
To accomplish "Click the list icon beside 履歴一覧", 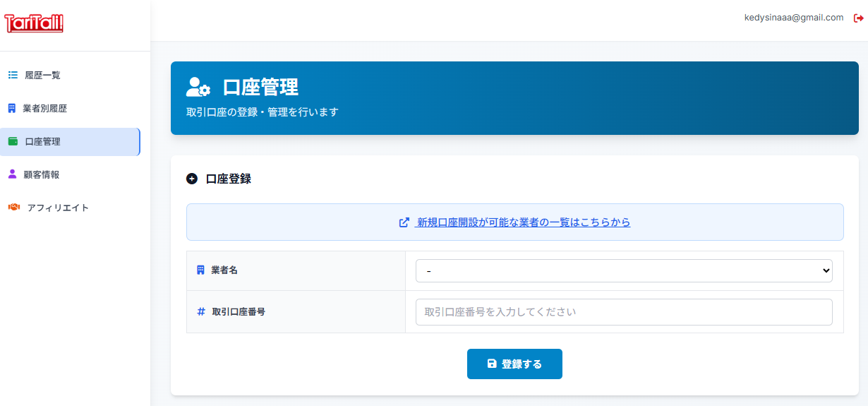I will pyautogui.click(x=13, y=75).
